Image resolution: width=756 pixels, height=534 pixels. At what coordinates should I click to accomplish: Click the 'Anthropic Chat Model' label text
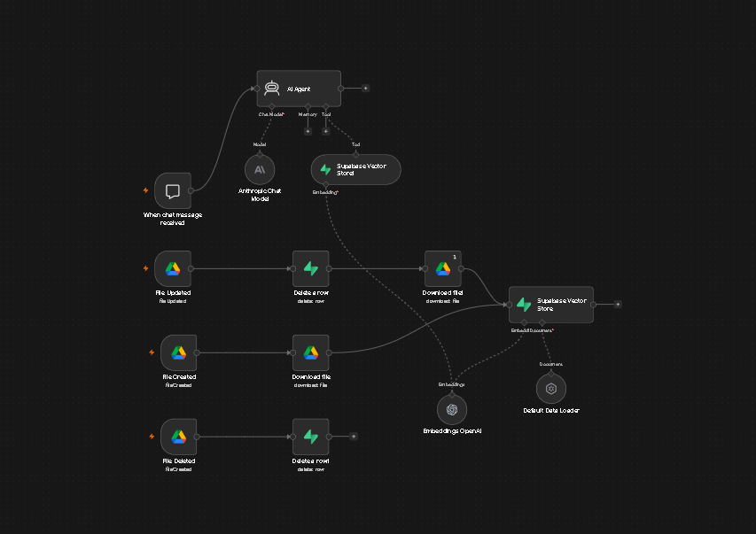pos(260,195)
